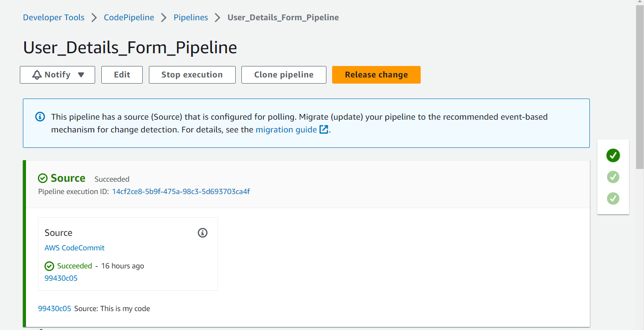Click the Release change button
This screenshot has height=330, width=644.
pyautogui.click(x=376, y=74)
